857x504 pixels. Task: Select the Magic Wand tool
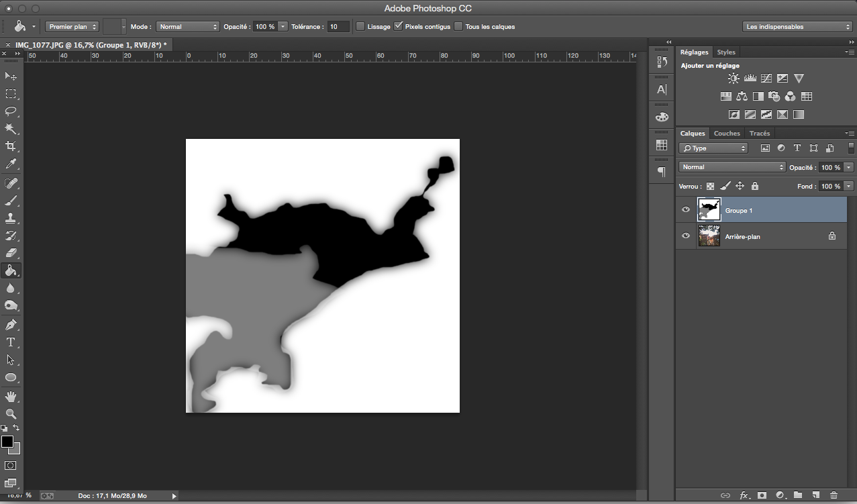coord(11,129)
